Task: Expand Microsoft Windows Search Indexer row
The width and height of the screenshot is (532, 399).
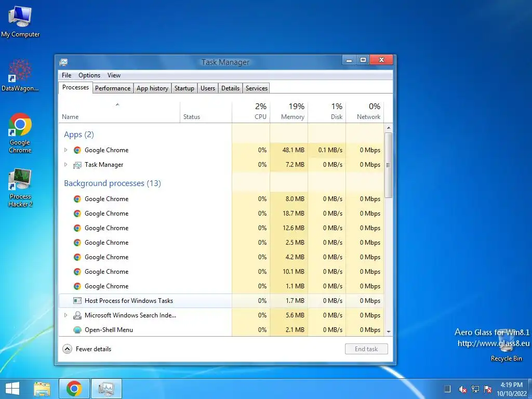Action: click(66, 315)
